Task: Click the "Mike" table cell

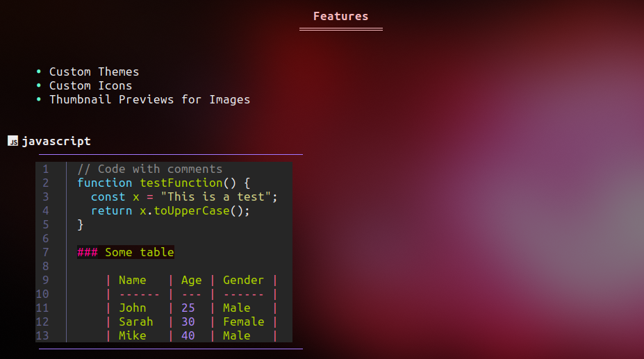Action: tap(132, 335)
